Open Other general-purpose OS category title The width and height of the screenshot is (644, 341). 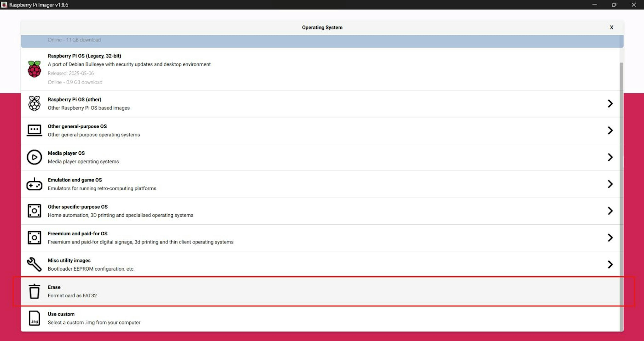(77, 126)
